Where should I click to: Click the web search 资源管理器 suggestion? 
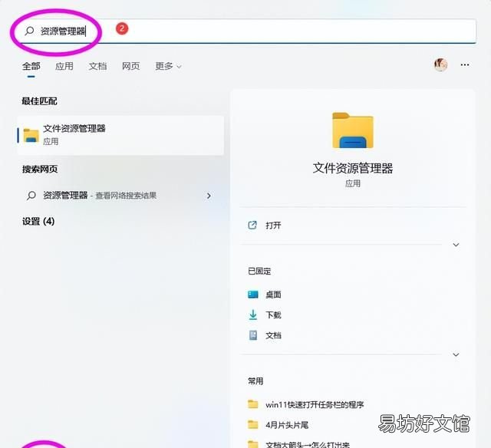click(65, 196)
